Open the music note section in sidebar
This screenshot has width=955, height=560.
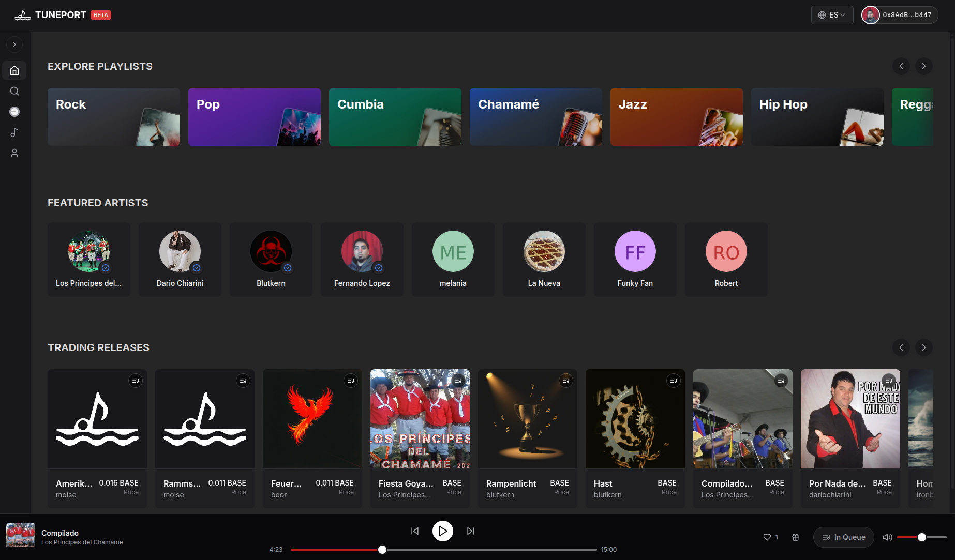click(x=14, y=132)
